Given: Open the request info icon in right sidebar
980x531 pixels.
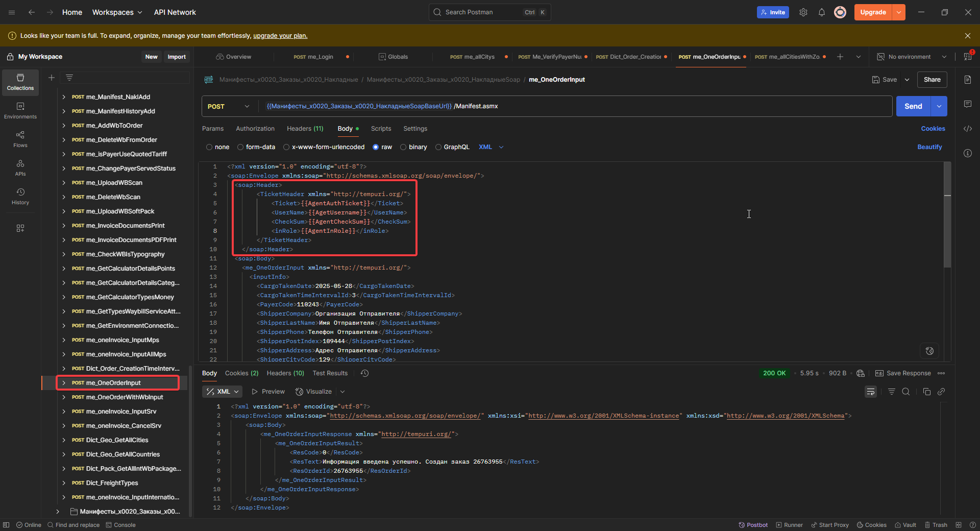Looking at the screenshot, I should click(x=968, y=153).
